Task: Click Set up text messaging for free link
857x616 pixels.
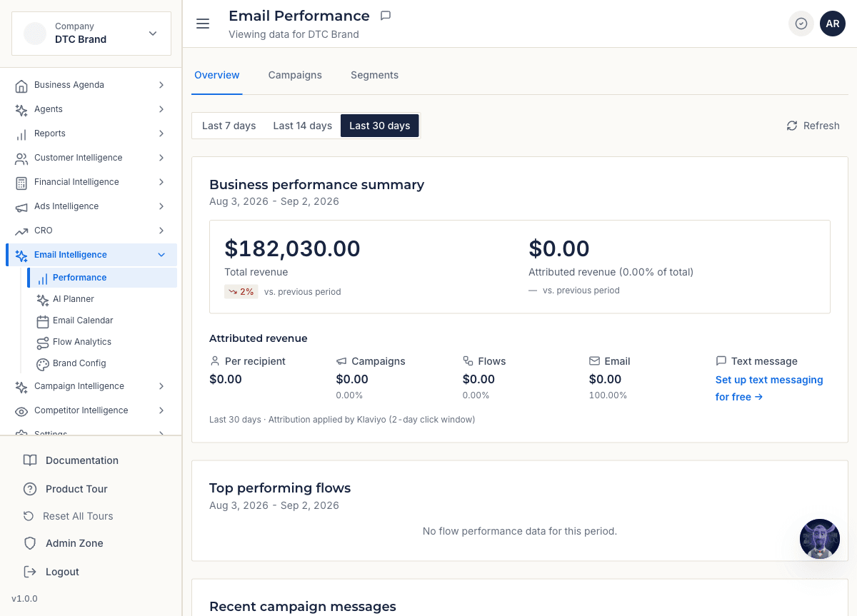Action: click(x=769, y=388)
